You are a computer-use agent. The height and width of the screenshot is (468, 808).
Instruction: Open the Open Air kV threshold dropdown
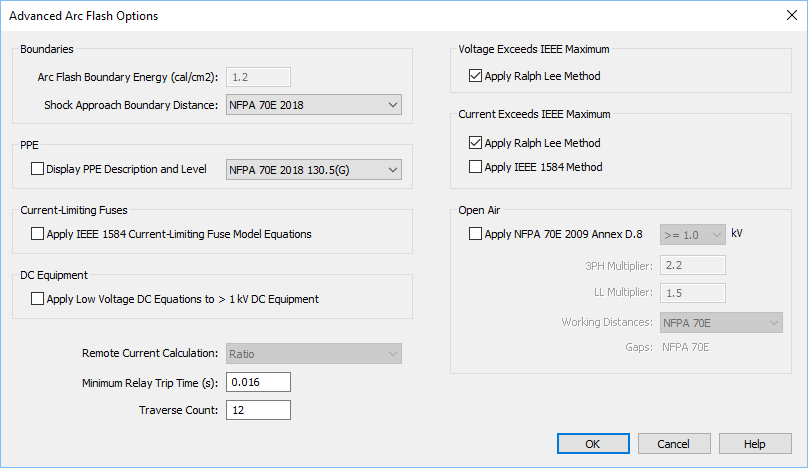point(692,234)
